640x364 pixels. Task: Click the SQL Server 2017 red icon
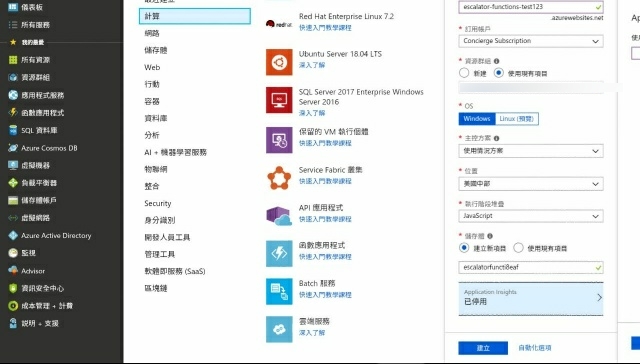click(279, 100)
